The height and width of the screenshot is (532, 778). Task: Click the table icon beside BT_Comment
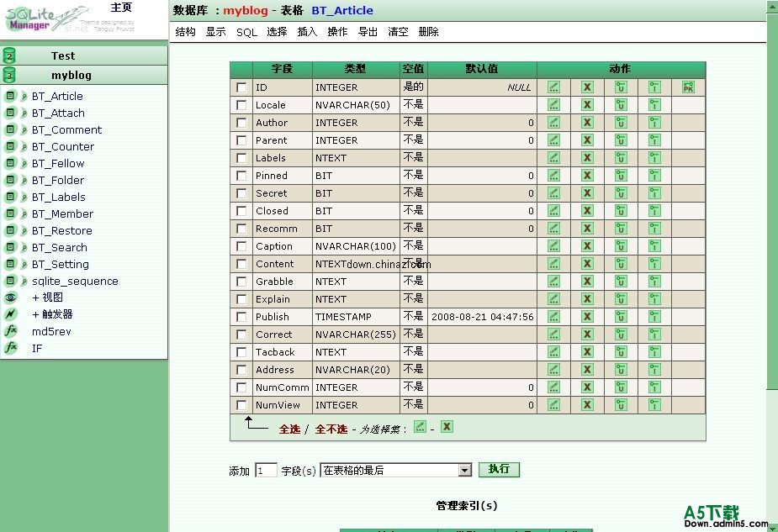coord(11,130)
